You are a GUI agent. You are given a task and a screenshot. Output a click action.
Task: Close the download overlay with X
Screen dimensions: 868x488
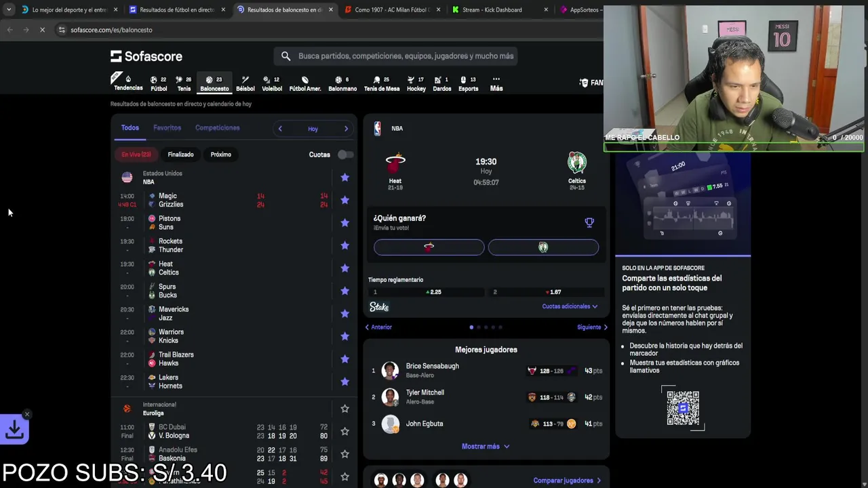tap(27, 414)
